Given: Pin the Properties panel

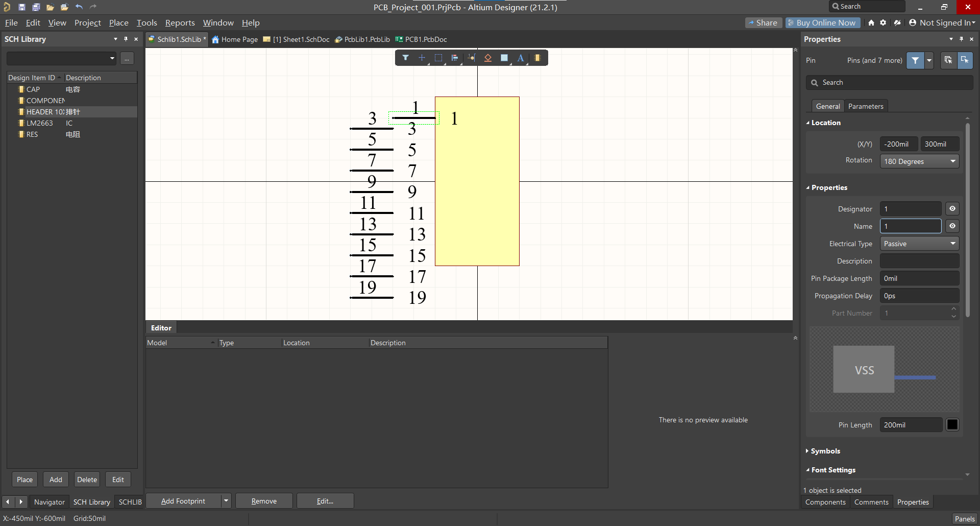Looking at the screenshot, I should (961, 39).
